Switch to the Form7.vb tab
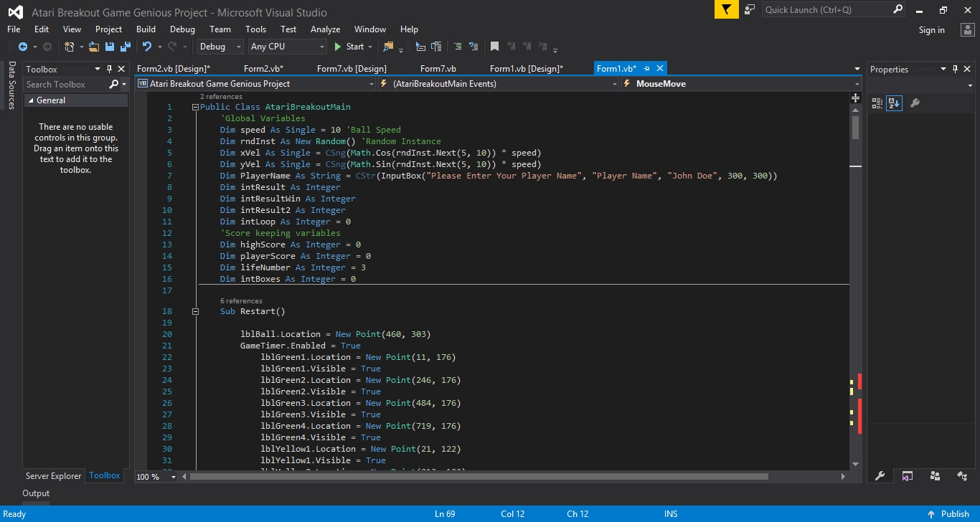The image size is (980, 522). coord(438,69)
